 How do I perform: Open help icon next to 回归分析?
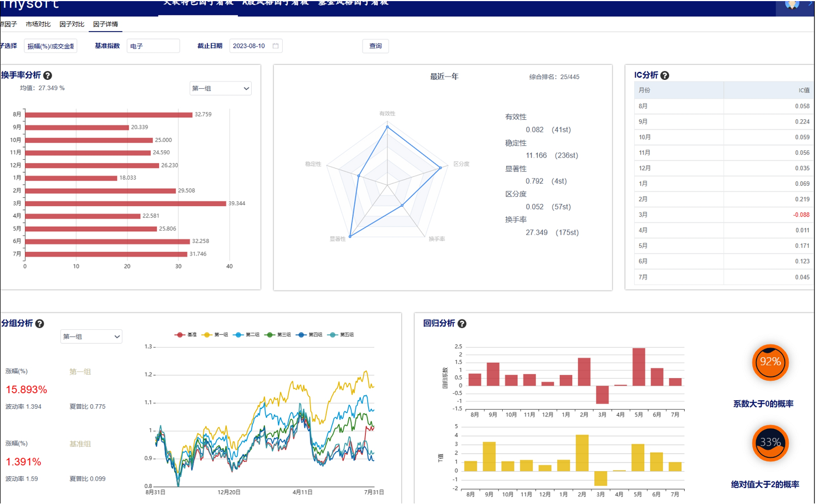click(462, 324)
